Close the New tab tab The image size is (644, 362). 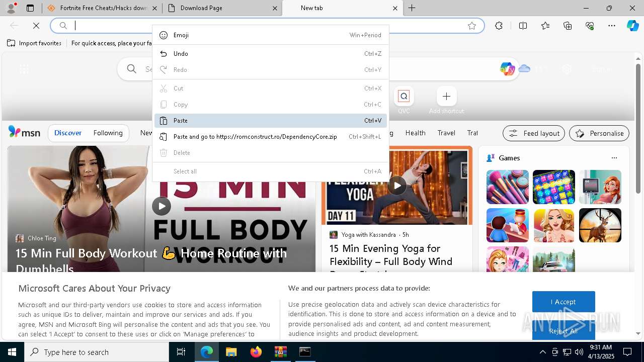click(x=395, y=8)
